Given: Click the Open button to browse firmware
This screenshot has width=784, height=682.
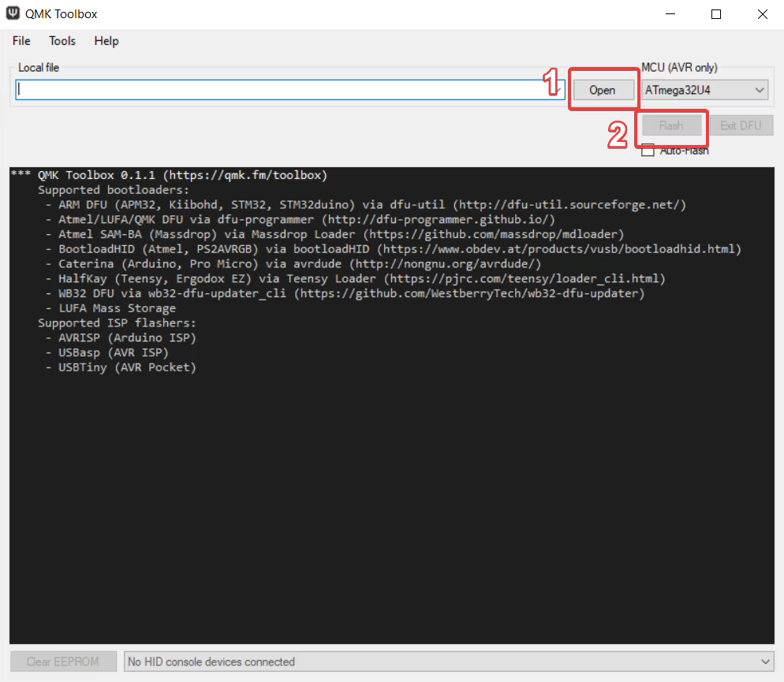Looking at the screenshot, I should (x=602, y=91).
